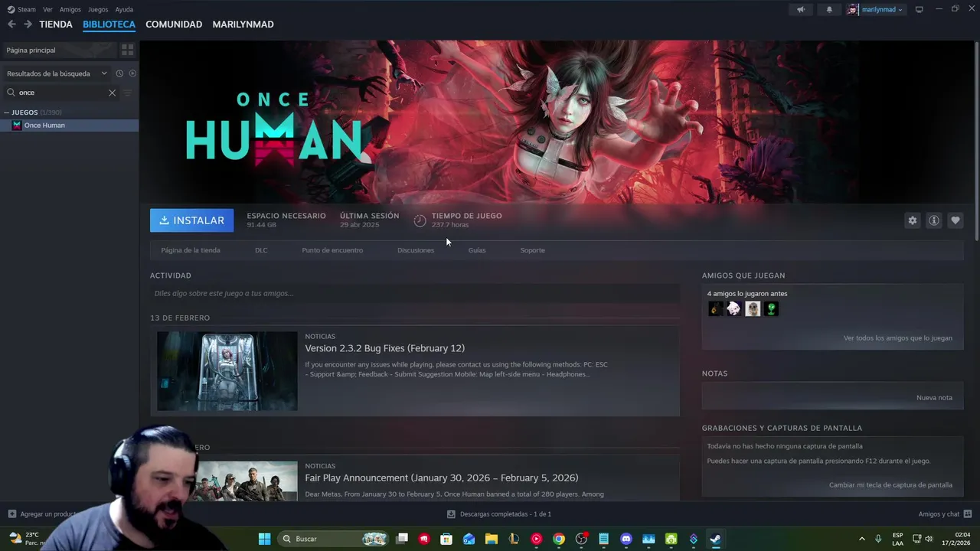This screenshot has height=551, width=980.
Task: Open the announcements megaphone icon
Action: [x=801, y=9]
